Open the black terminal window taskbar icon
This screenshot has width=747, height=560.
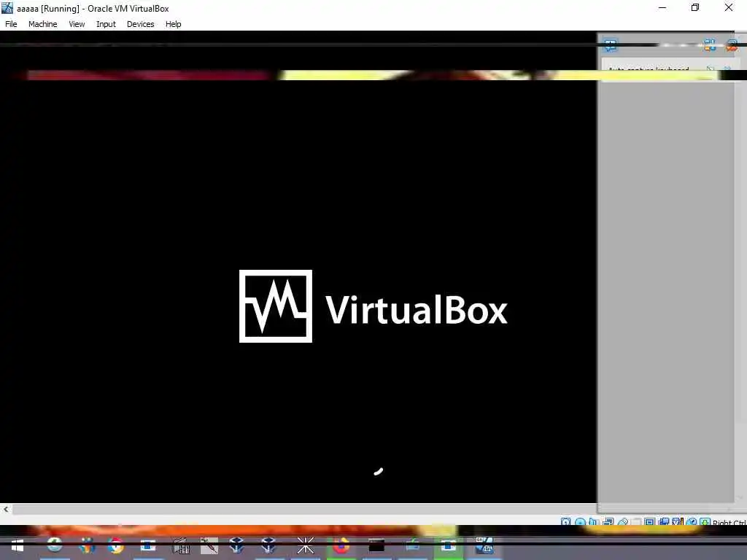tap(376, 545)
